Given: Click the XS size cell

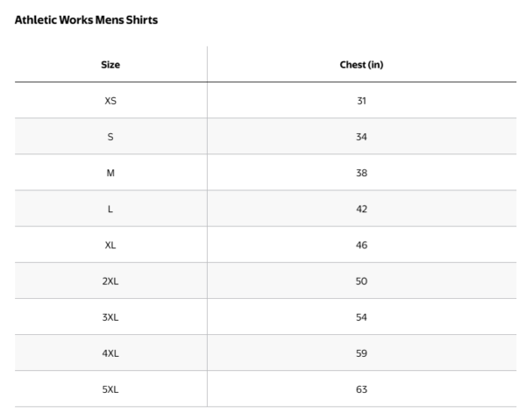Looking at the screenshot, I should pyautogui.click(x=110, y=101).
